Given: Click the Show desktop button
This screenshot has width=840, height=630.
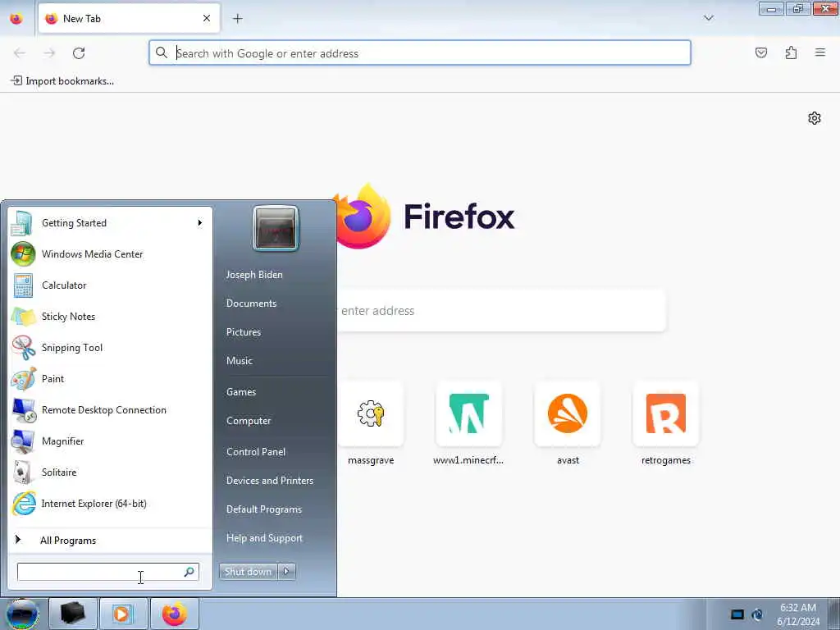Looking at the screenshot, I should (x=834, y=614).
